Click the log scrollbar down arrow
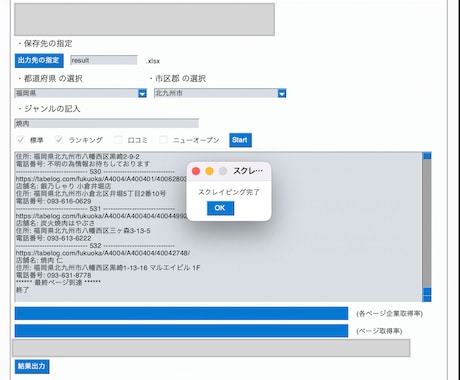 [427, 298]
